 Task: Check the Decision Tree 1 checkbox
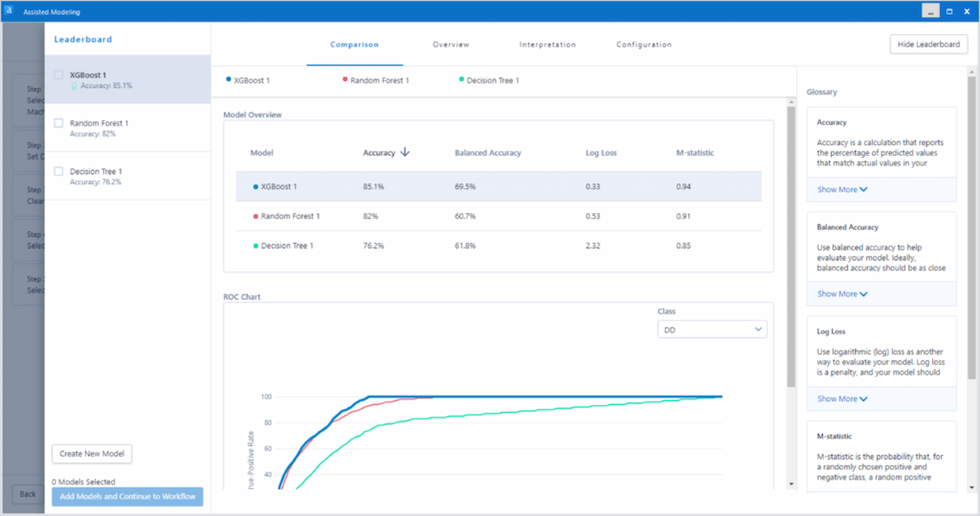57,171
